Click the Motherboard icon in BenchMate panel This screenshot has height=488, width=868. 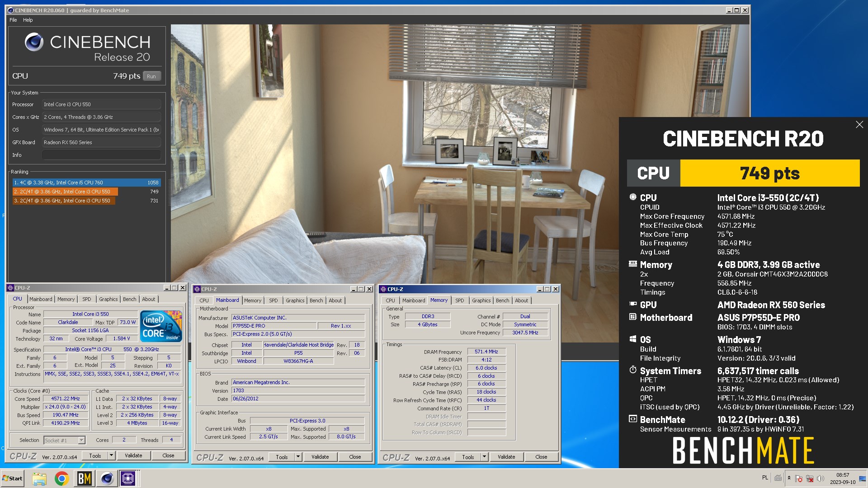[x=633, y=317]
